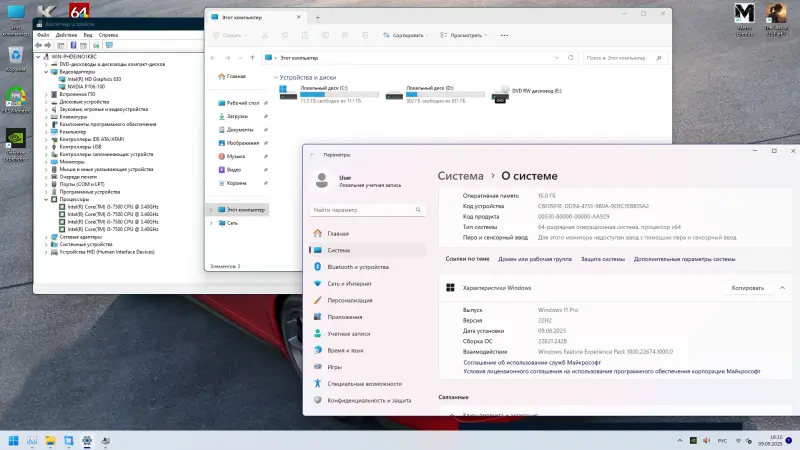Screen dimensions: 800x450
Task: Open the Сортировать dropdown in Explorer
Action: coord(406,35)
